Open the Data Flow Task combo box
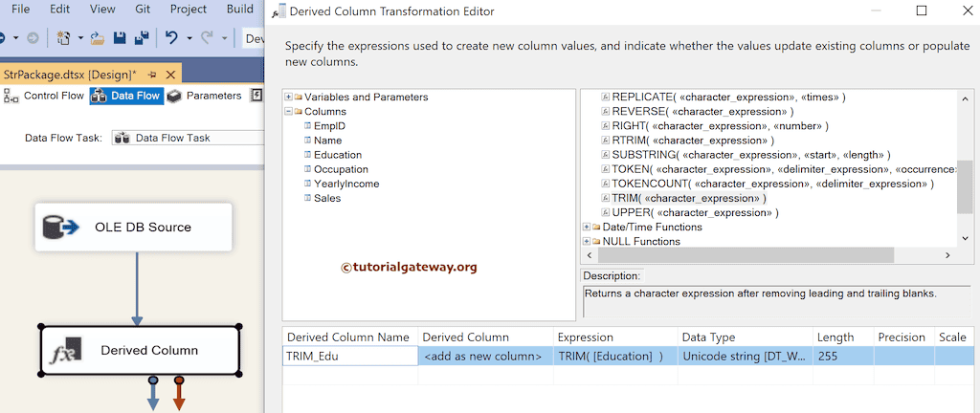The width and height of the screenshot is (980, 413). 189,138
